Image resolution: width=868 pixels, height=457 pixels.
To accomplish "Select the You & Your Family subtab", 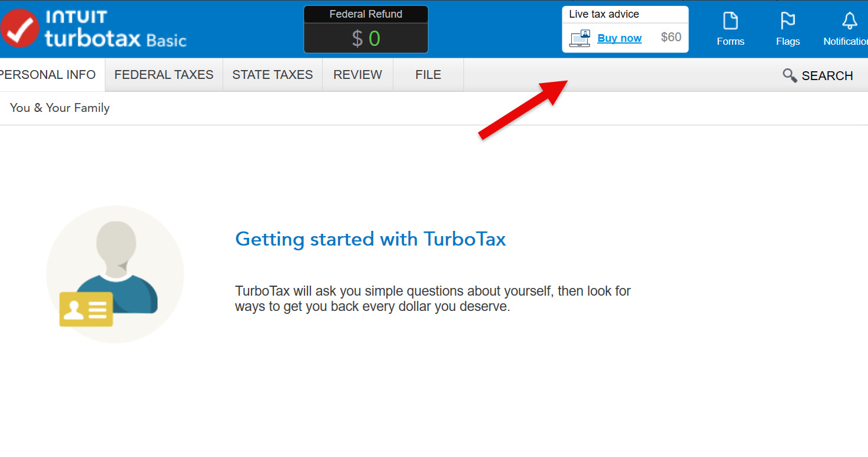I will point(60,108).
